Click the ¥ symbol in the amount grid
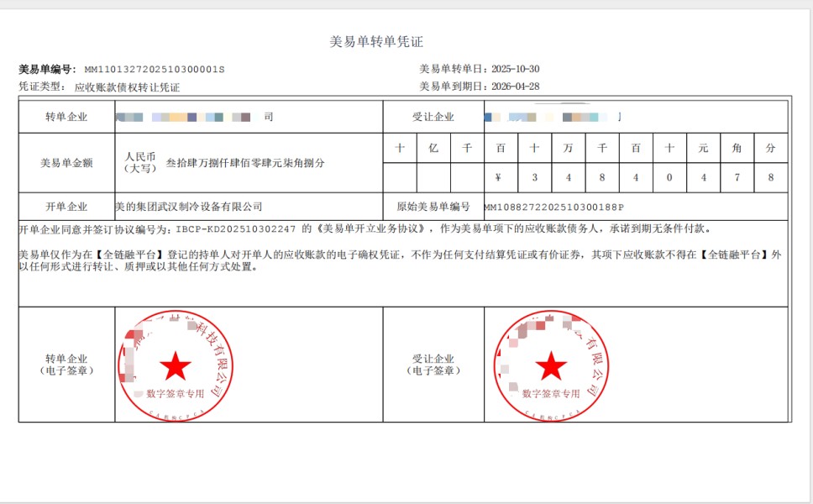Image resolution: width=813 pixels, height=504 pixels. click(x=501, y=177)
